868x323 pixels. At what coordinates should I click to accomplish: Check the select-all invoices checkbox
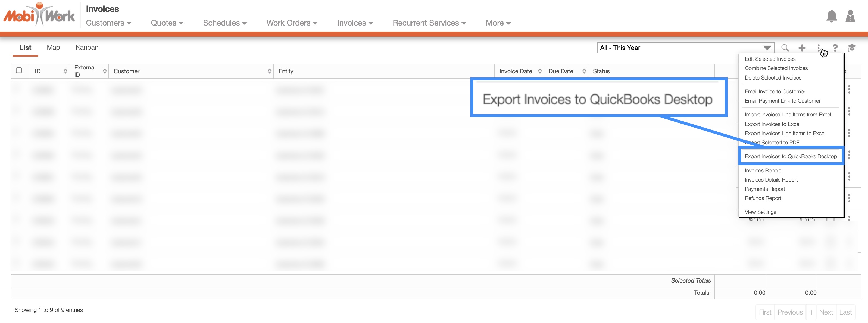coord(19,70)
